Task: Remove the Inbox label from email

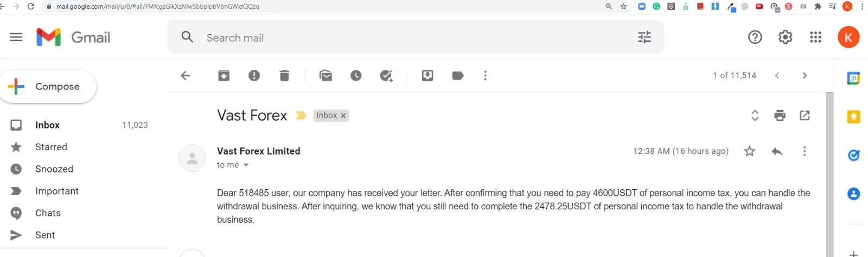Action: click(x=343, y=115)
